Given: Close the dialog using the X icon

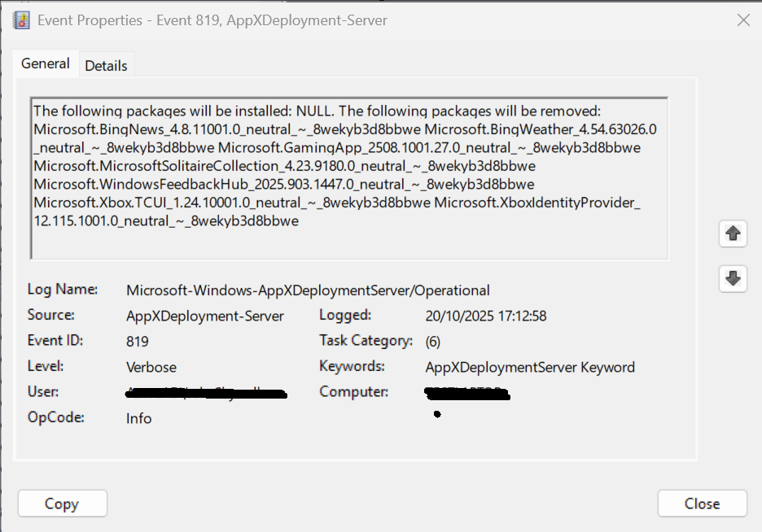Looking at the screenshot, I should coord(742,20).
